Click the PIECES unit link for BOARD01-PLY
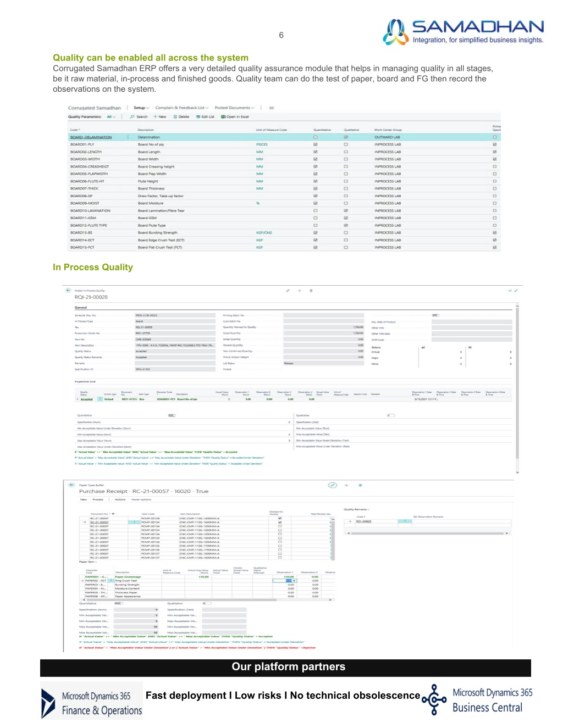Viewport: 563px width, 728px height. point(262,145)
